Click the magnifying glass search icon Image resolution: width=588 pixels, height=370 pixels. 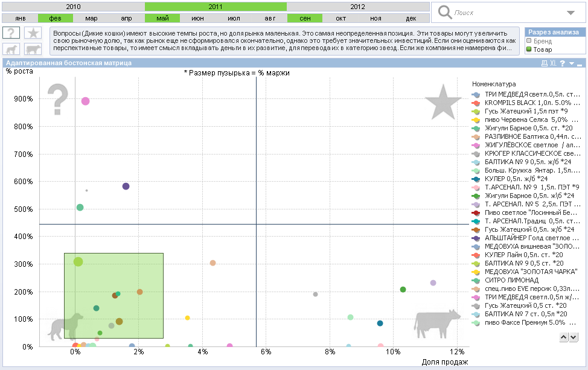coord(445,12)
